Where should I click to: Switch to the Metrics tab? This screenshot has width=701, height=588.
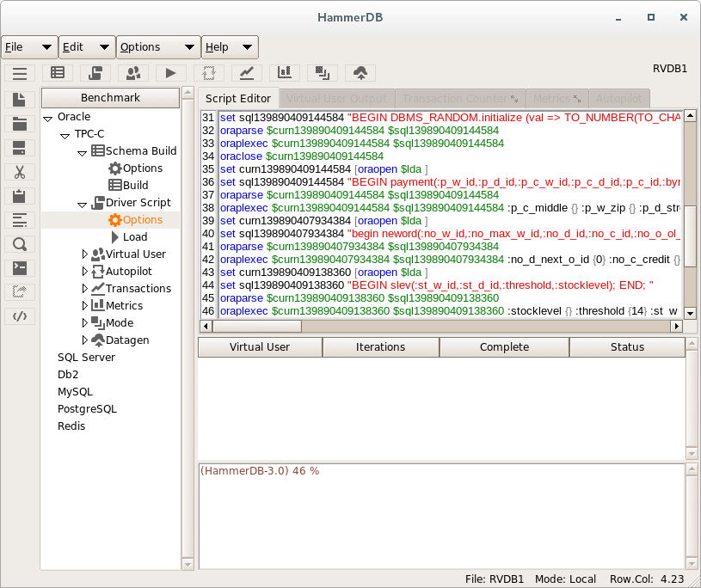557,98
